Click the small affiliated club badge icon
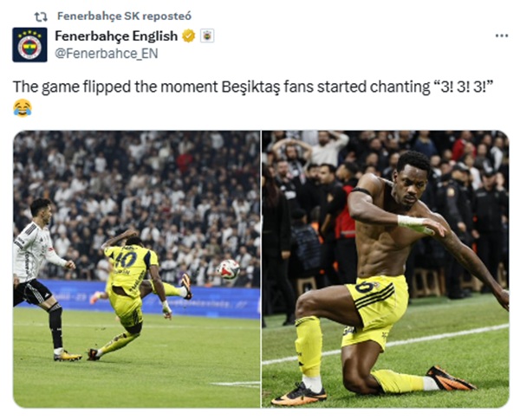Viewport: 520px width, 420px height. [x=207, y=36]
